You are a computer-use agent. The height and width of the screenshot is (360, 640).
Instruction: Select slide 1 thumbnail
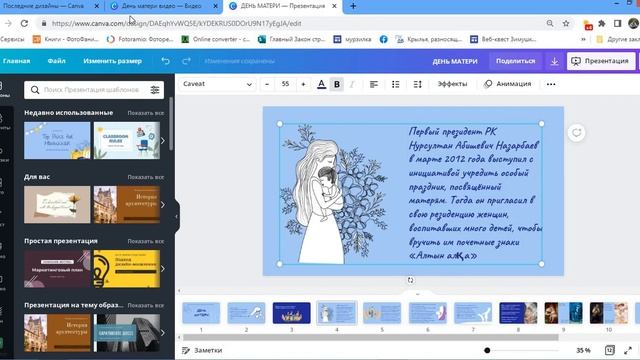(201, 313)
